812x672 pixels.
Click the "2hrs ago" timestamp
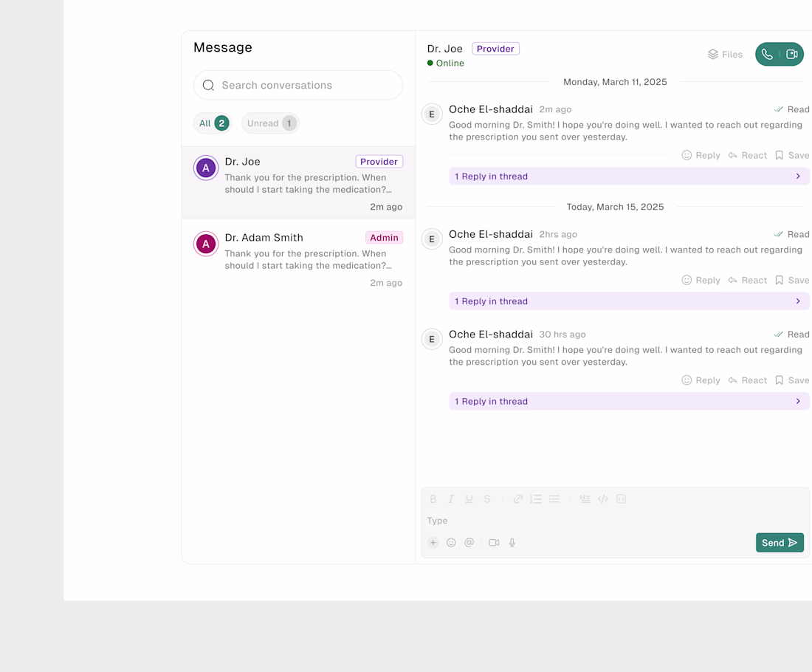558,234
